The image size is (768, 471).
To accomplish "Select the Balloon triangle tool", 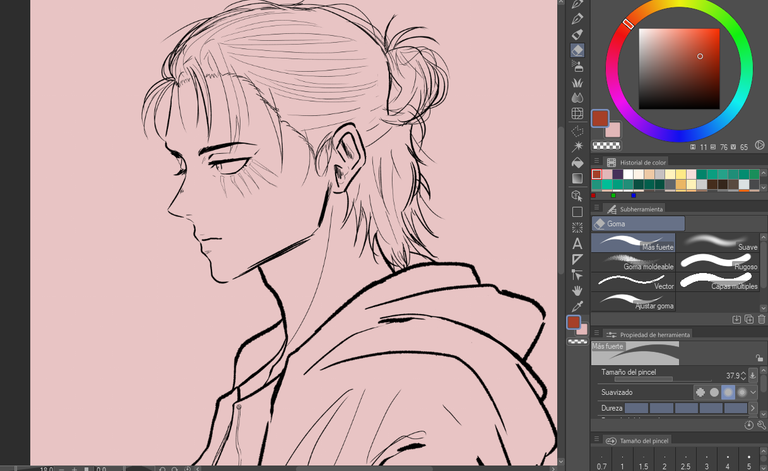I will pyautogui.click(x=577, y=259).
